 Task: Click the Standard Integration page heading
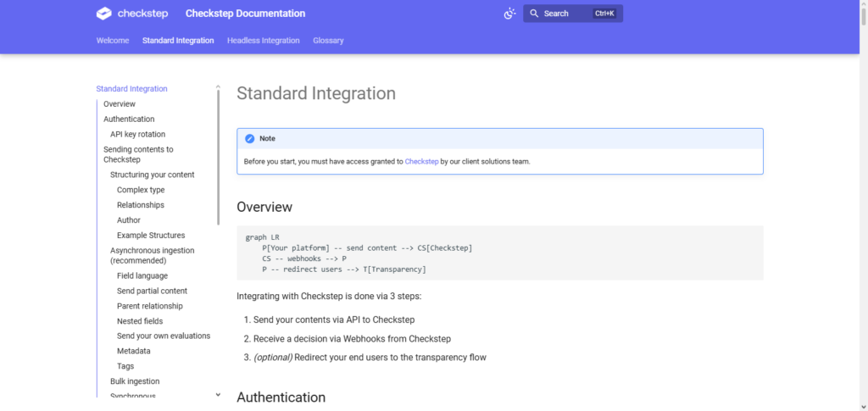point(316,93)
